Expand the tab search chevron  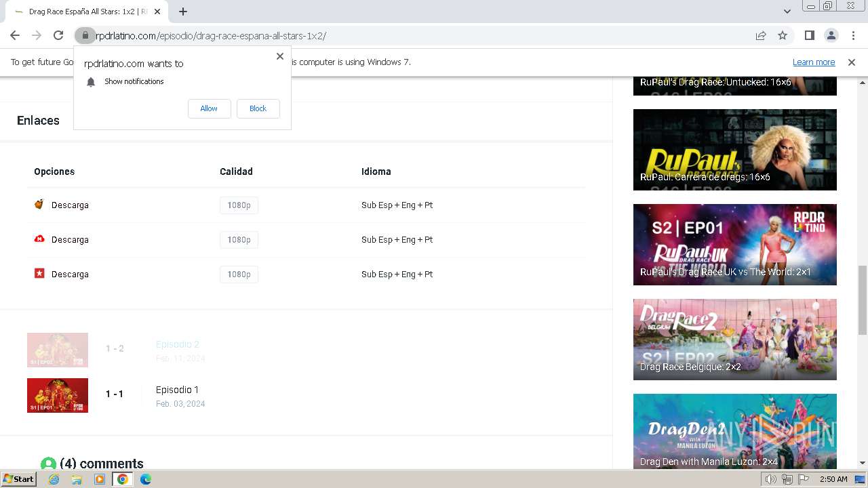(787, 12)
